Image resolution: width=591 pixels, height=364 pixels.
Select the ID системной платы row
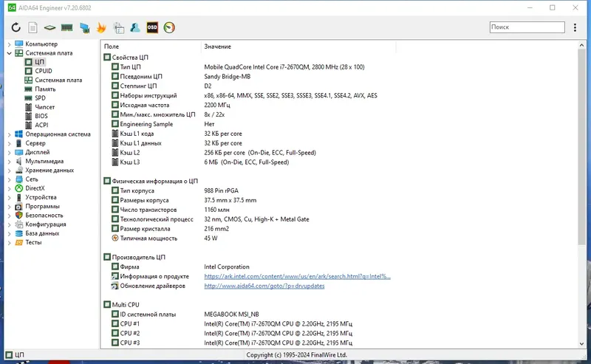(339, 315)
